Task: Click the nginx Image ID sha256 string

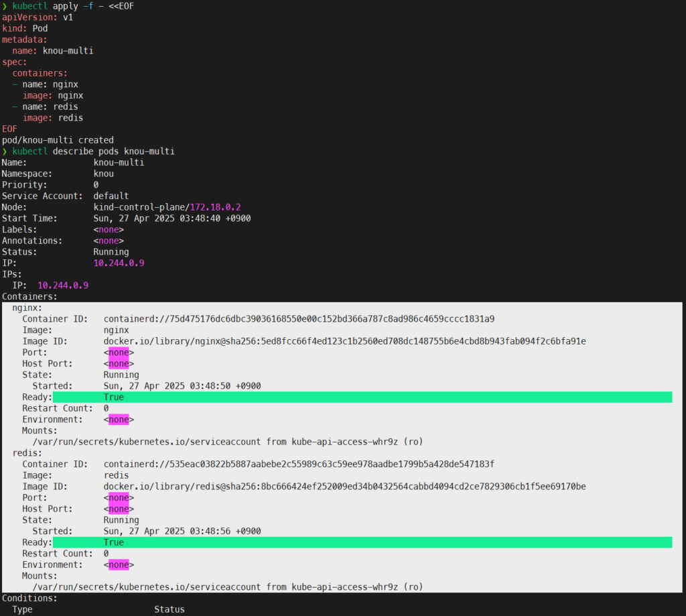Action: pyautogui.click(x=345, y=341)
